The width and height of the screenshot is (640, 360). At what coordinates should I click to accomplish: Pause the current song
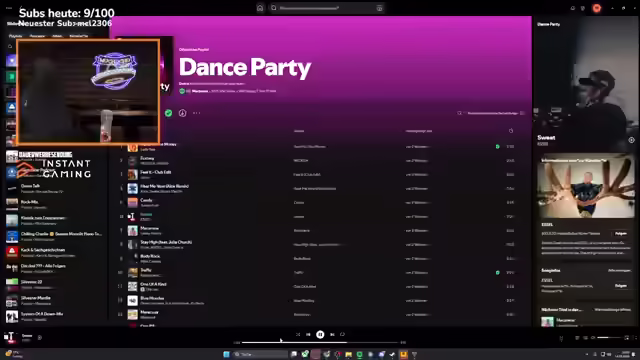(320, 334)
